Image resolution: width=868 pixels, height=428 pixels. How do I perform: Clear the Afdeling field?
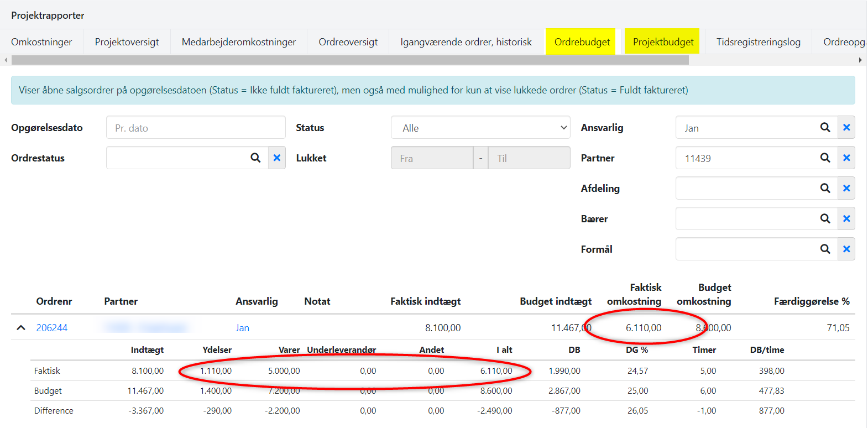[x=846, y=189]
